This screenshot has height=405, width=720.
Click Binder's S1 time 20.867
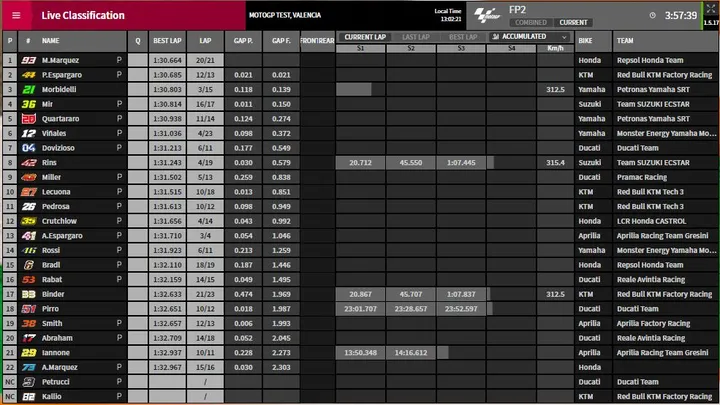point(360,294)
